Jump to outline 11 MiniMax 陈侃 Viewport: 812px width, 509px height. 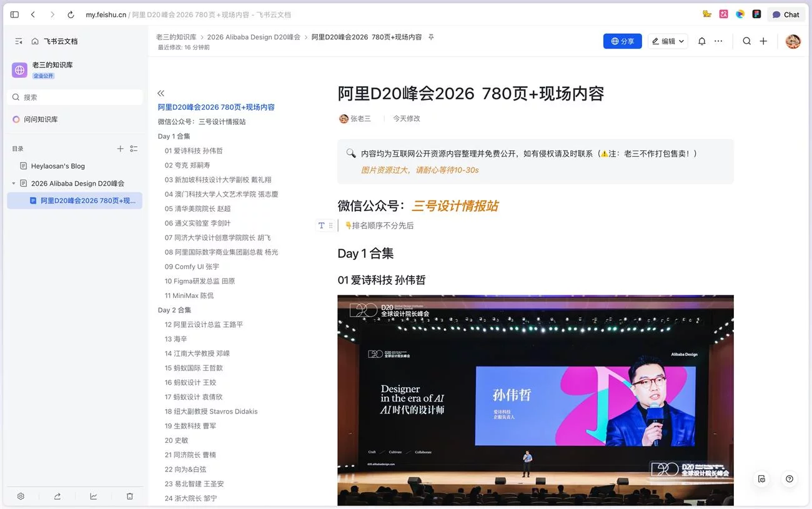(x=189, y=295)
